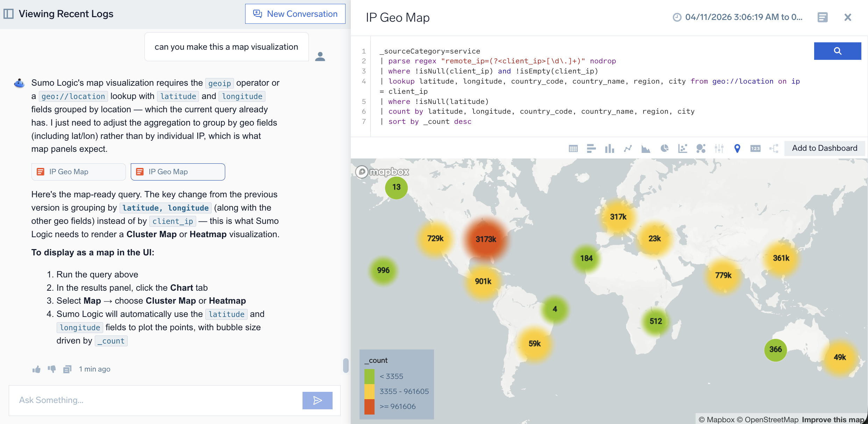
Task: Click the orange legend swatch for >= 961606
Action: [369, 407]
